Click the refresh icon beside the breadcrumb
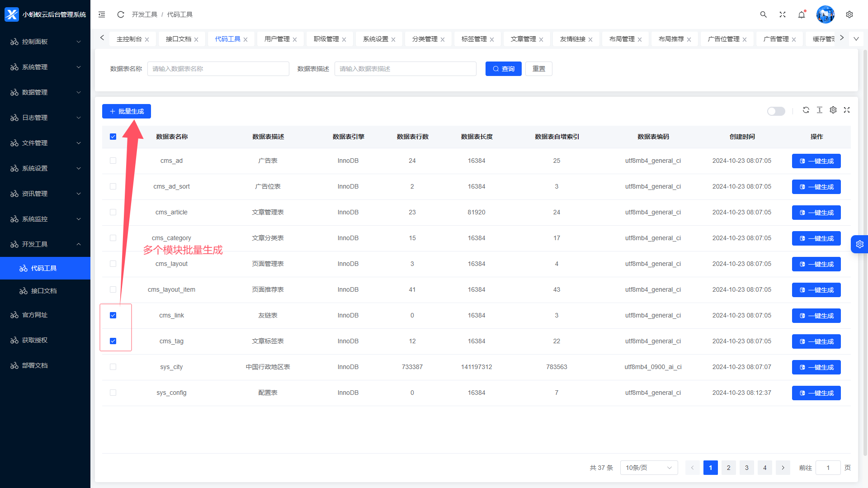868x488 pixels. tap(121, 14)
